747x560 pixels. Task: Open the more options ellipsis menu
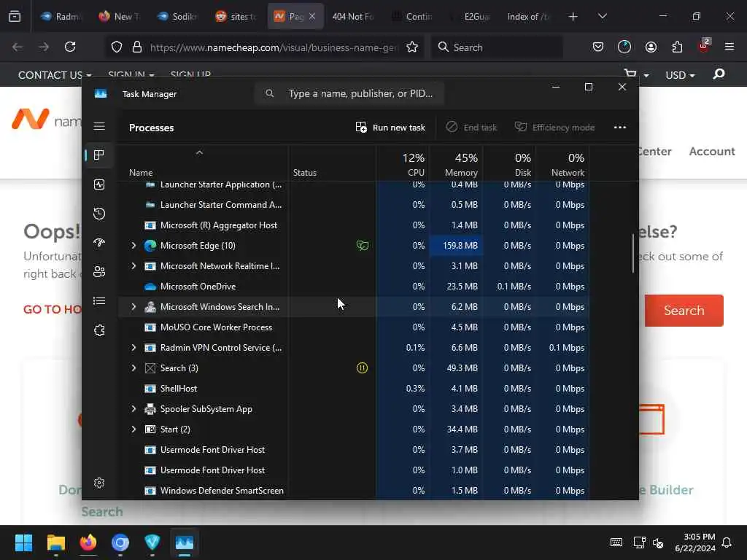tap(620, 127)
